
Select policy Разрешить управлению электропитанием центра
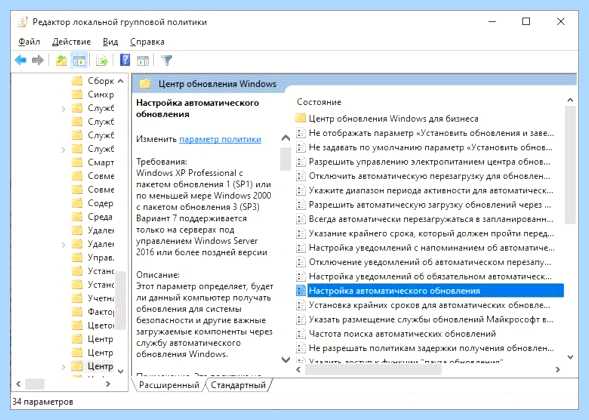click(x=429, y=162)
